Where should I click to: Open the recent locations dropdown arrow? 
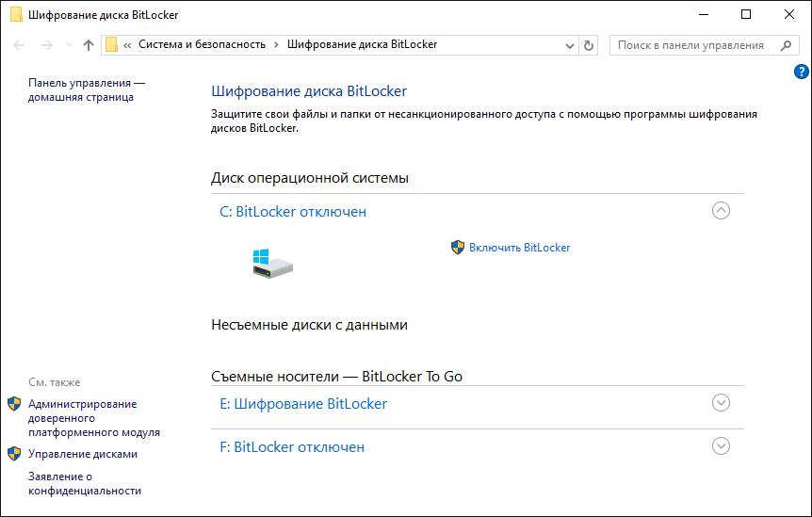69,45
